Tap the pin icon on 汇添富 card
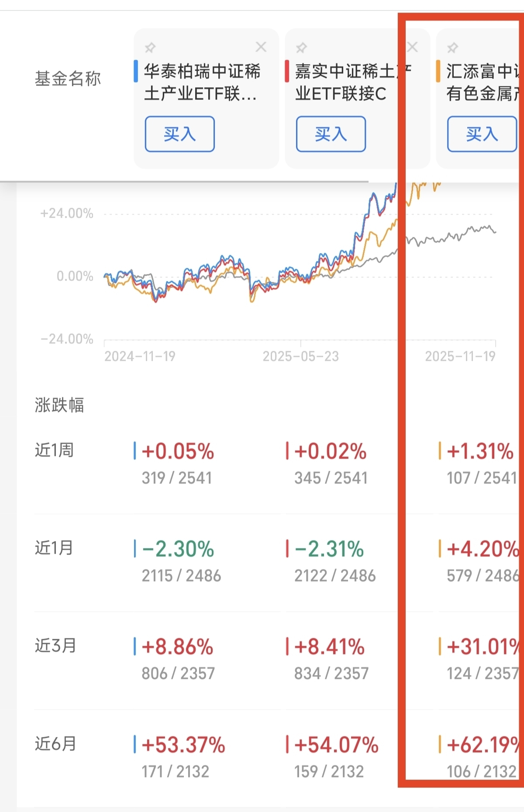This screenshot has width=524, height=812. pyautogui.click(x=453, y=47)
